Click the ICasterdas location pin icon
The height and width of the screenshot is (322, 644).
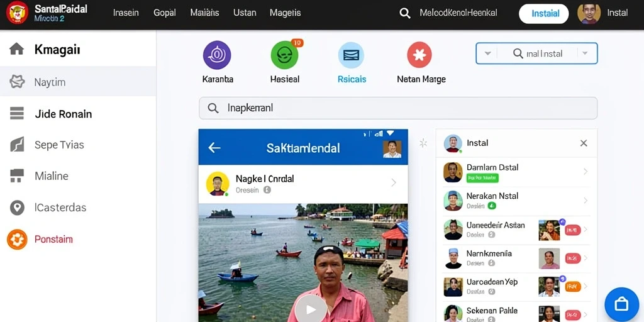[17, 208]
